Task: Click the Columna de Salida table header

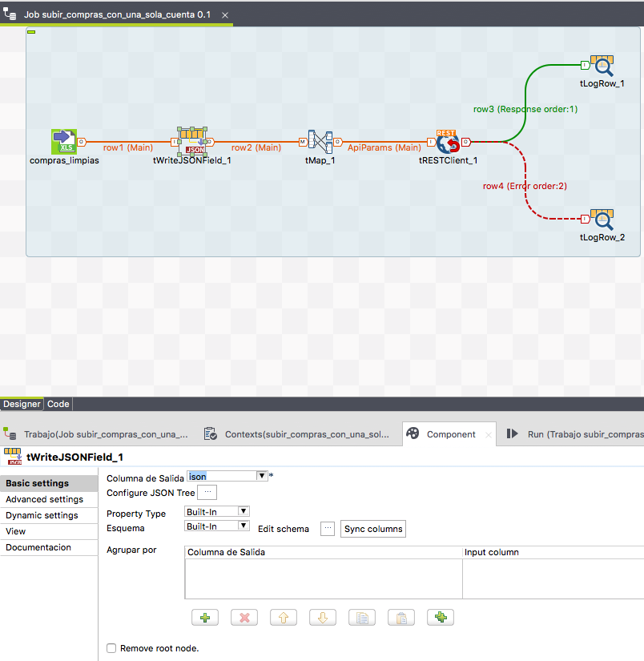Action: click(324, 552)
